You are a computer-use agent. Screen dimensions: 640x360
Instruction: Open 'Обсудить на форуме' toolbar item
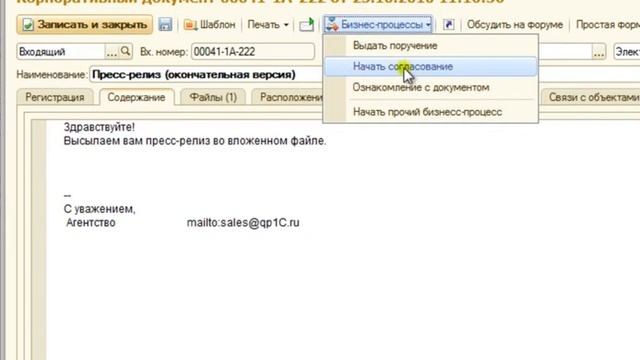pos(515,25)
